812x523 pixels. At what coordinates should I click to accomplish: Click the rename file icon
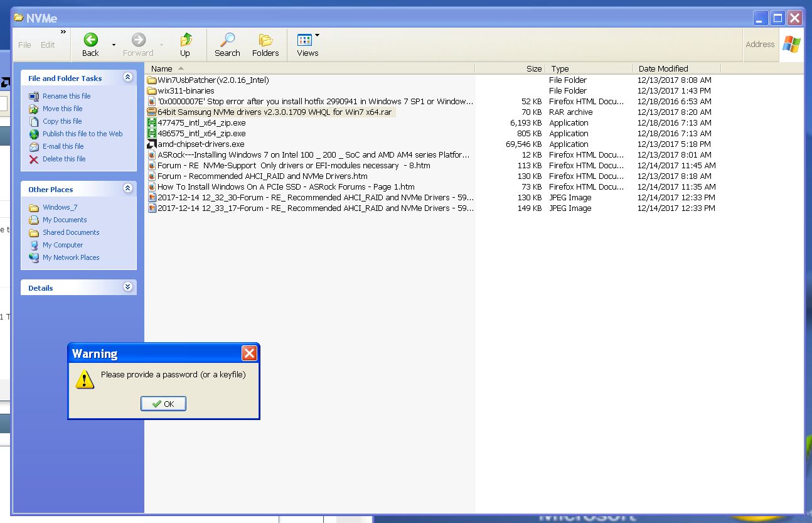point(34,96)
